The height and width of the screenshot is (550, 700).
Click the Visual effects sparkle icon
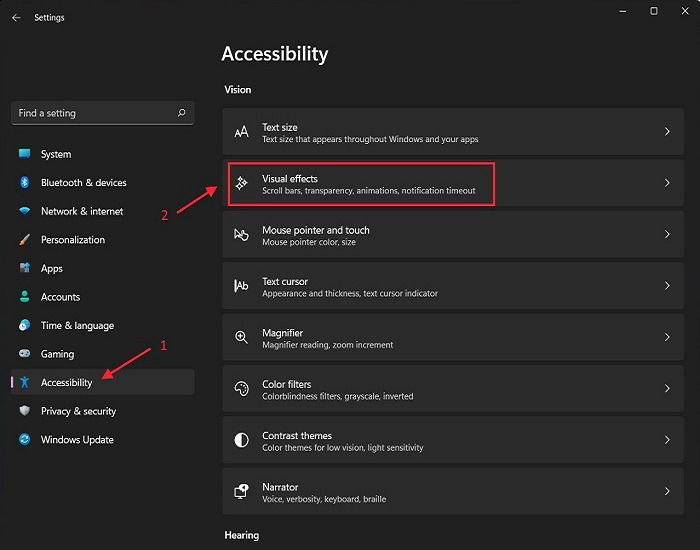242,183
